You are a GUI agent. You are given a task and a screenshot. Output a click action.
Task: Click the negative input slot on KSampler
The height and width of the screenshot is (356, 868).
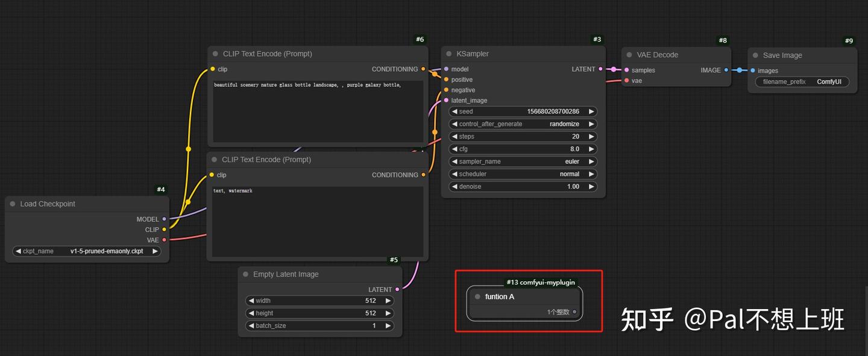446,90
